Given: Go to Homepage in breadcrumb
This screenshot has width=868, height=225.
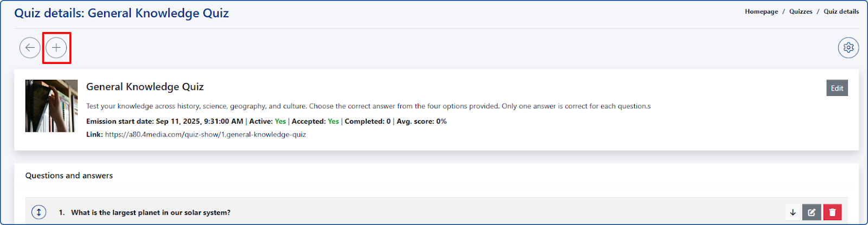Looking at the screenshot, I should (x=761, y=11).
